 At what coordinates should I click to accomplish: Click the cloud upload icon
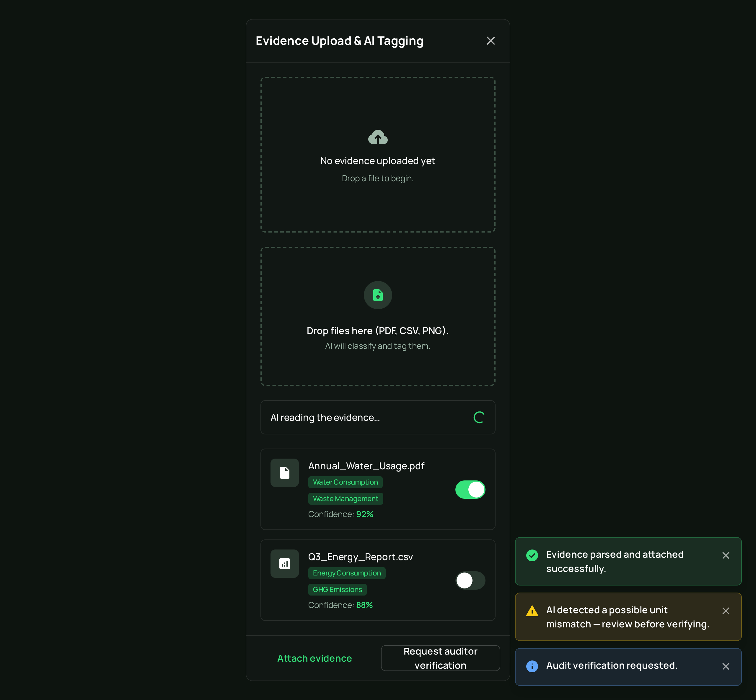tap(378, 137)
